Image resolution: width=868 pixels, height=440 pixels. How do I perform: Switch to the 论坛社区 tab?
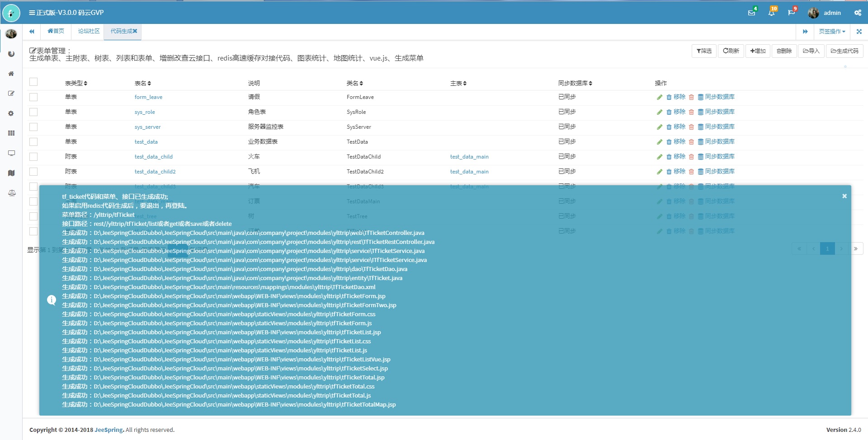click(x=89, y=31)
